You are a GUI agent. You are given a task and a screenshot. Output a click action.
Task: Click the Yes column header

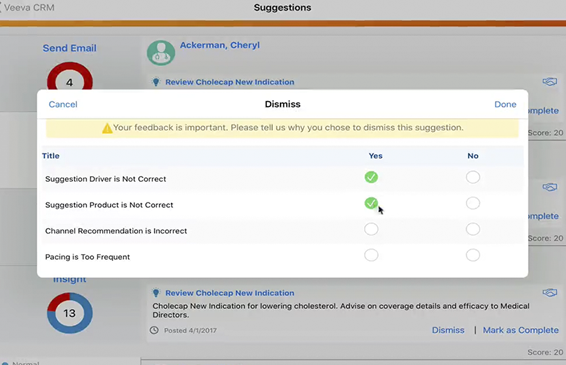[375, 156]
